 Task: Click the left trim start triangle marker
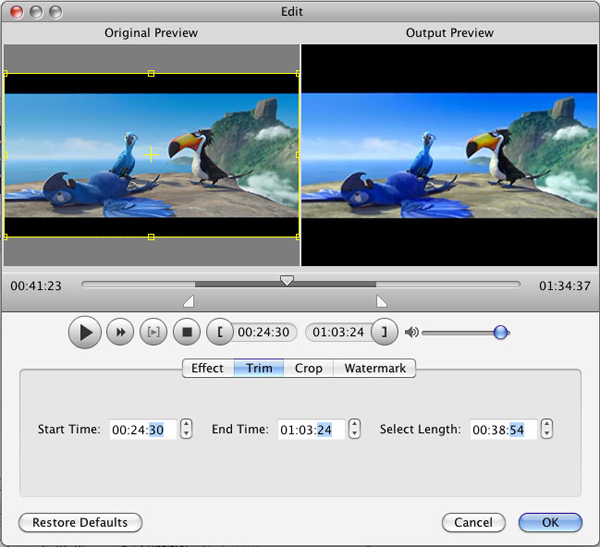tap(189, 301)
